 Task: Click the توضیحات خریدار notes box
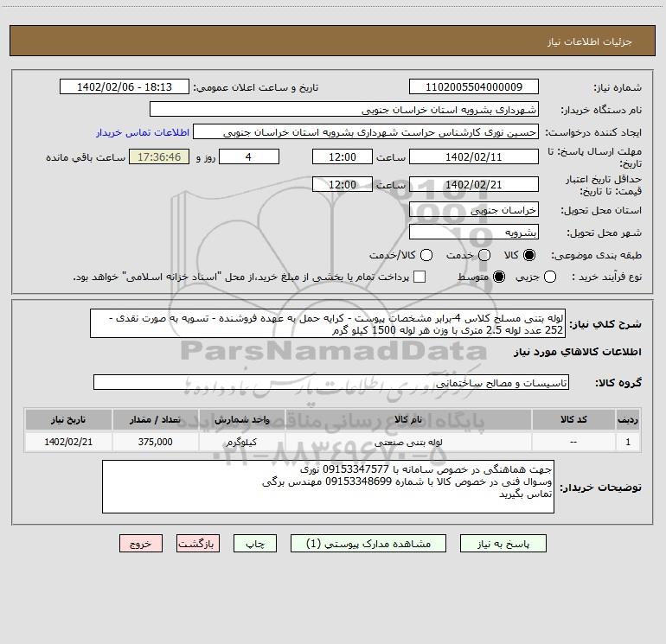coord(328,487)
